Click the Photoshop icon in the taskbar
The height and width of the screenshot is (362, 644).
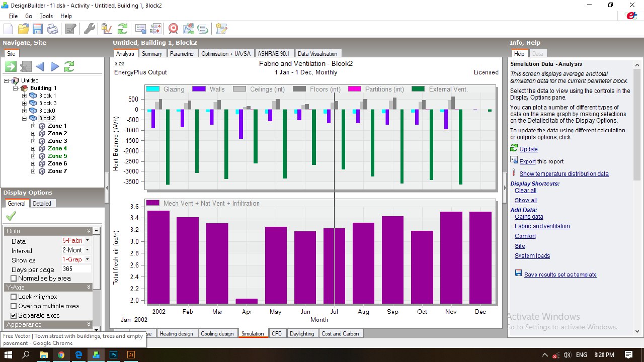(113, 354)
